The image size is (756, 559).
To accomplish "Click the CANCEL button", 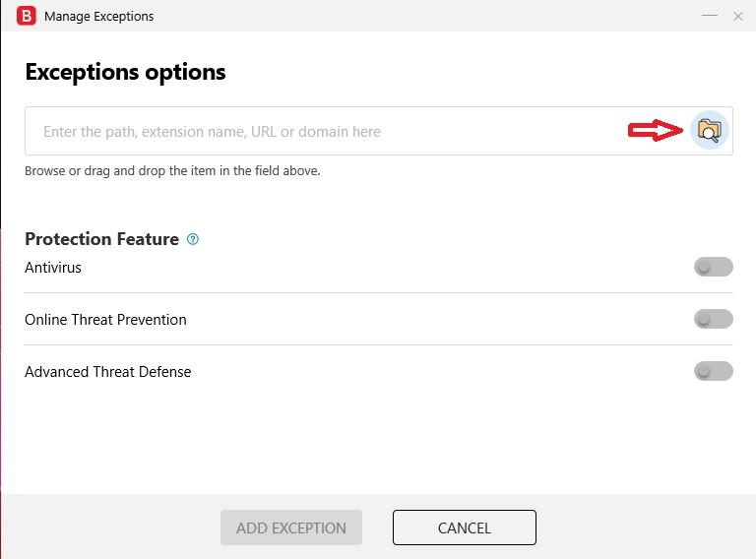I will click(x=464, y=528).
